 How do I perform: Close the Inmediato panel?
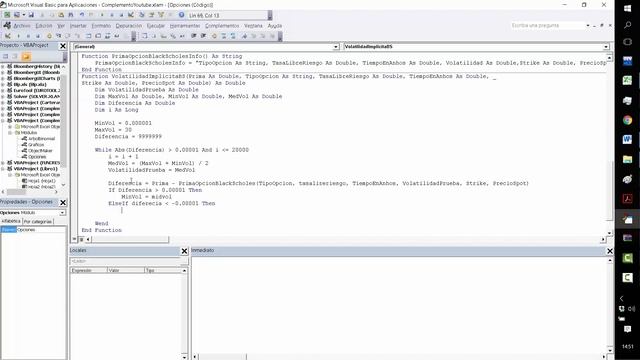coord(610,251)
